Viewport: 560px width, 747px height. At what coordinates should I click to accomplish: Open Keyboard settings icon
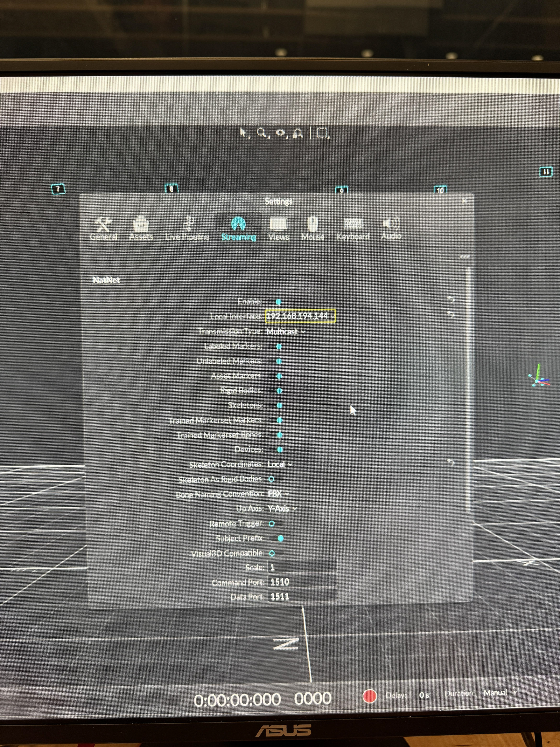[x=353, y=224]
